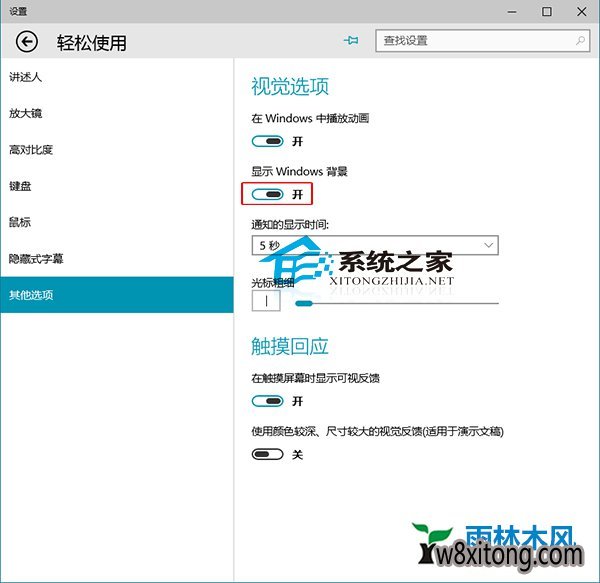Turn off 显示 Windows 背景 switch

pos(268,194)
